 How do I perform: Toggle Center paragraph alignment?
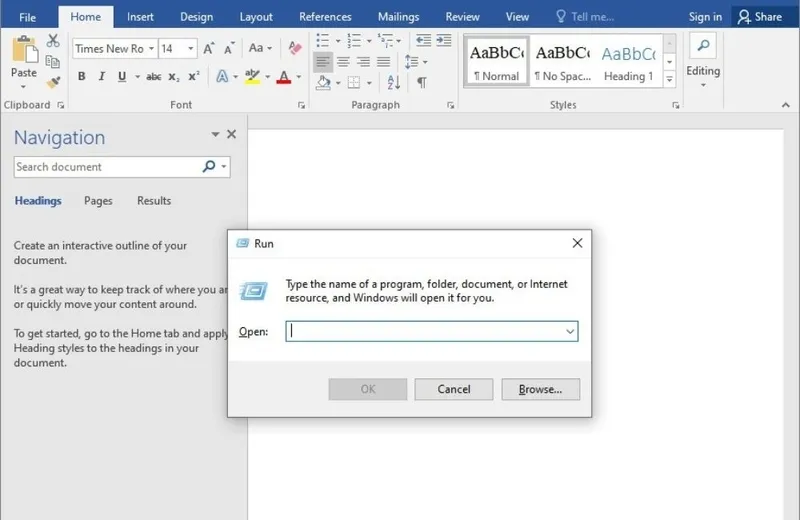pos(343,62)
